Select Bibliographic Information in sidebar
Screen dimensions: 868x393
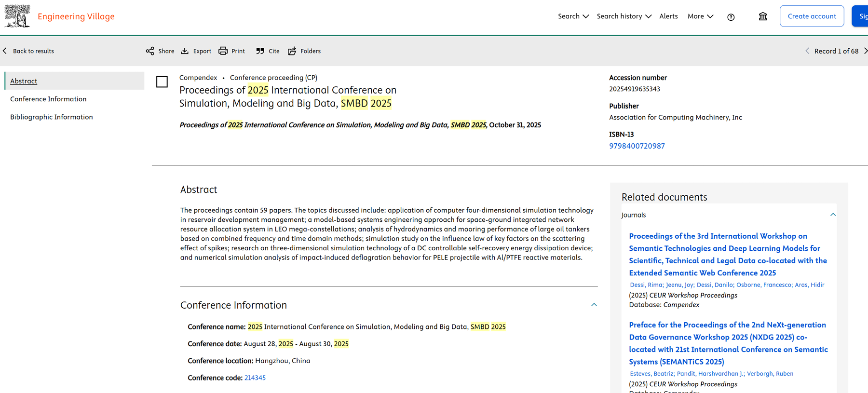(52, 117)
